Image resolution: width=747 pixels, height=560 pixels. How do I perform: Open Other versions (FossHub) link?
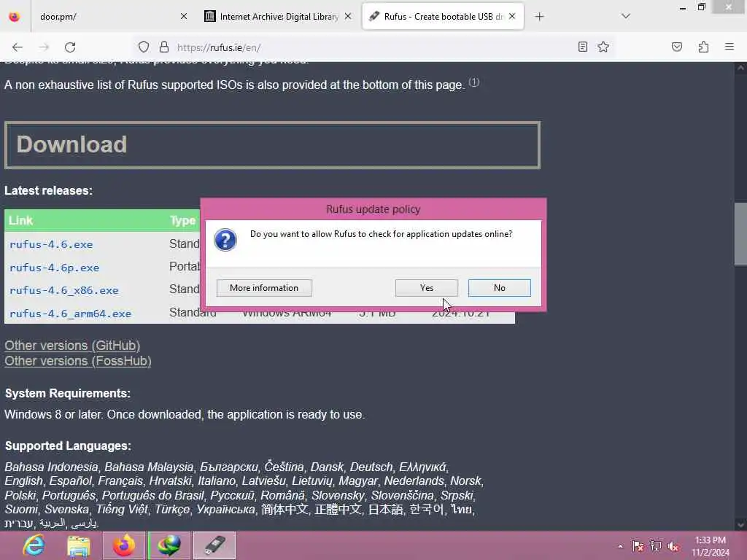78,361
